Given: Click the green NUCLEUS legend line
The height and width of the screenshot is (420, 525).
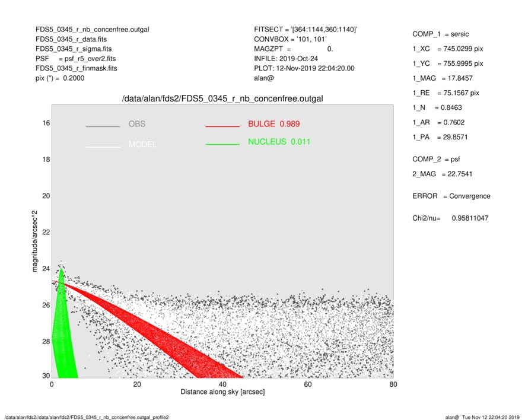Looking at the screenshot, I should coord(222,144).
